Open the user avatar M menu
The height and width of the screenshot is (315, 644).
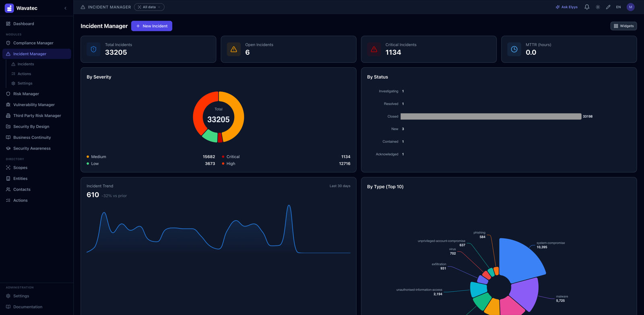[x=631, y=7]
